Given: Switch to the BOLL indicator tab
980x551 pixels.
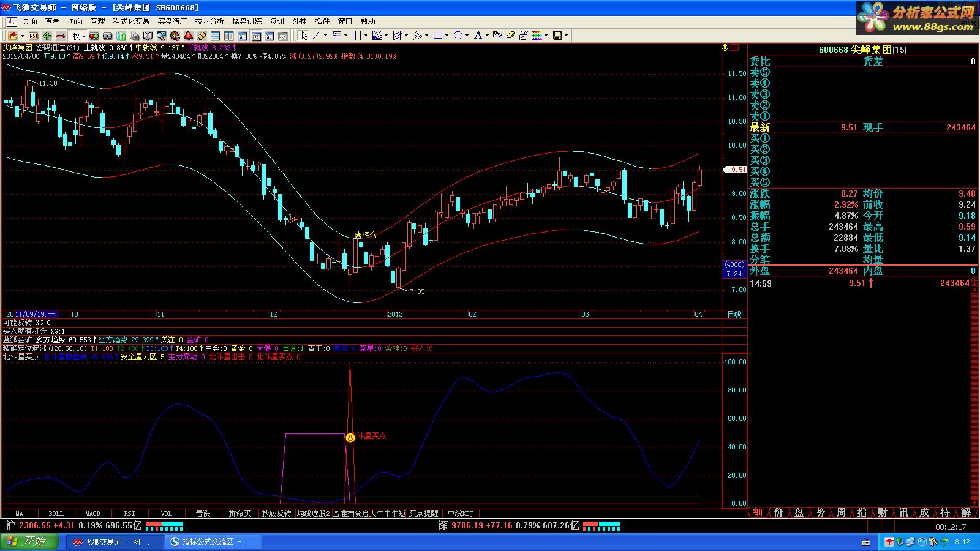Looking at the screenshot, I should click(56, 514).
